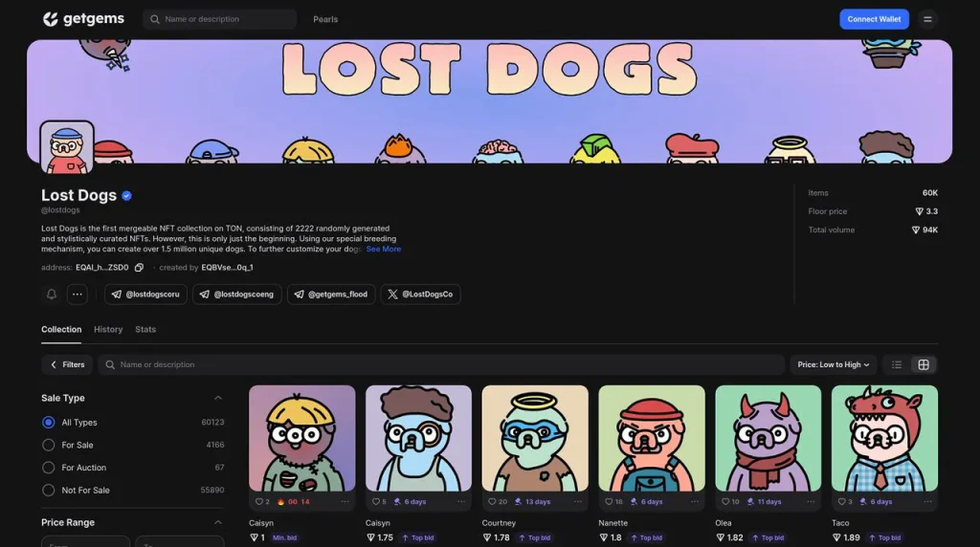The height and width of the screenshot is (547, 980).
Task: Open Price: Low to High sort dropdown
Action: [834, 364]
